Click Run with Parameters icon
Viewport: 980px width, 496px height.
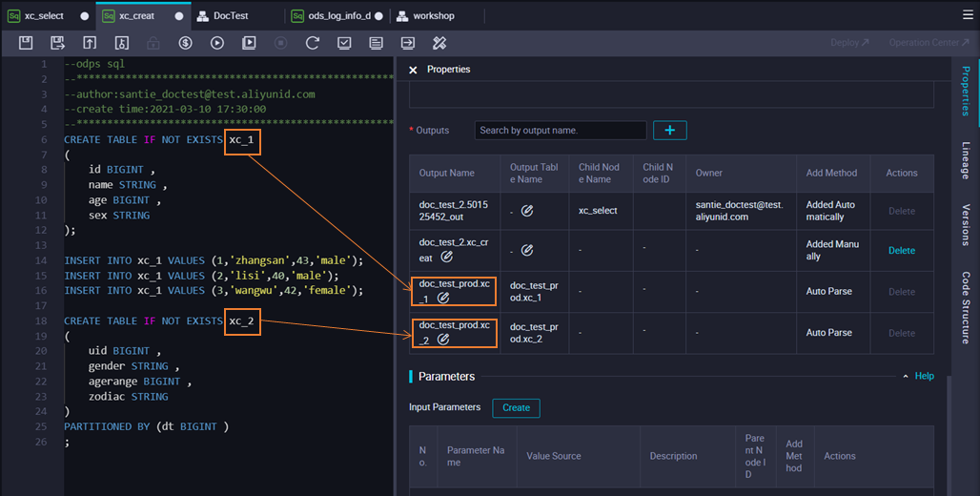pyautogui.click(x=249, y=43)
